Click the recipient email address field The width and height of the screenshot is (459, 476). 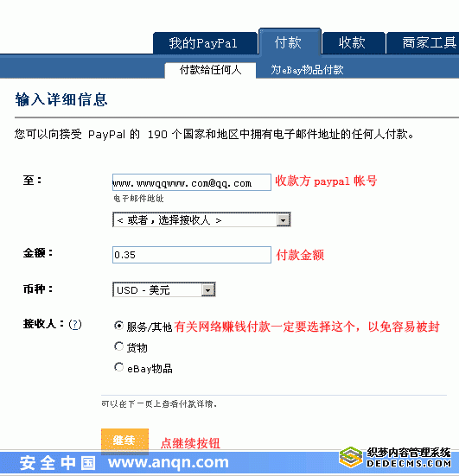192,182
